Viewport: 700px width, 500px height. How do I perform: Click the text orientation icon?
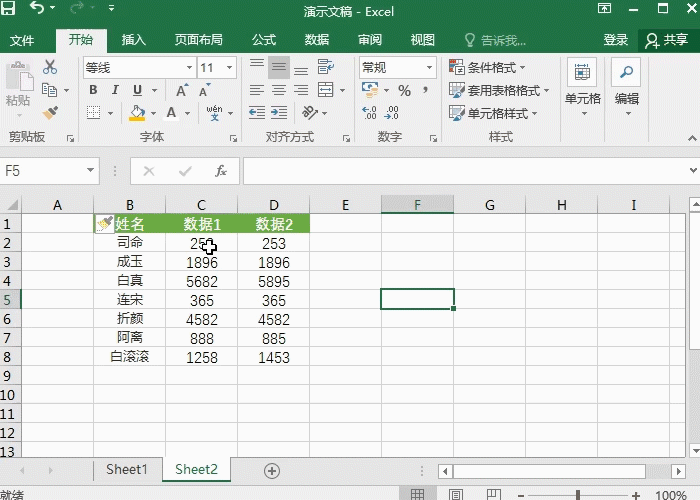(309, 112)
